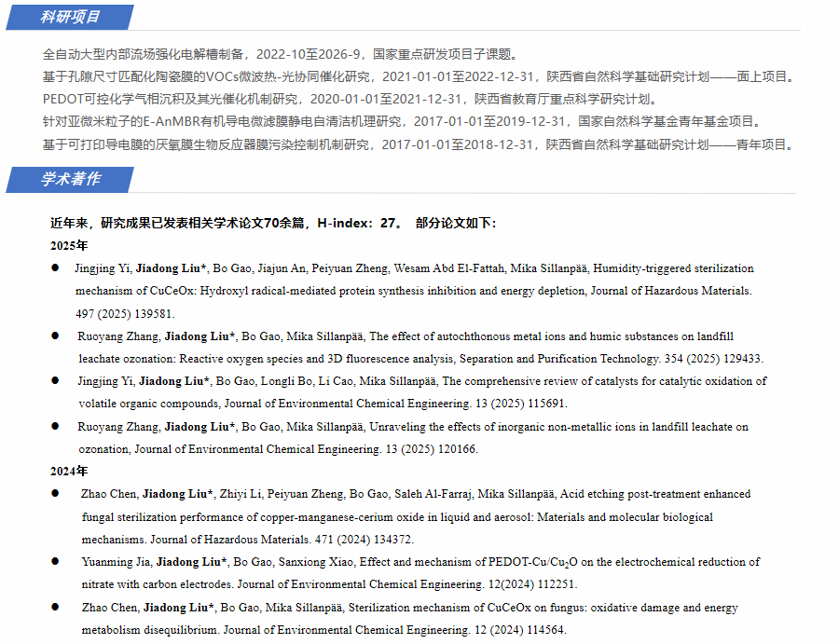
Task: Select the 全自动大型内部流场强化电解槽制备 project line
Action: [x=280, y=54]
